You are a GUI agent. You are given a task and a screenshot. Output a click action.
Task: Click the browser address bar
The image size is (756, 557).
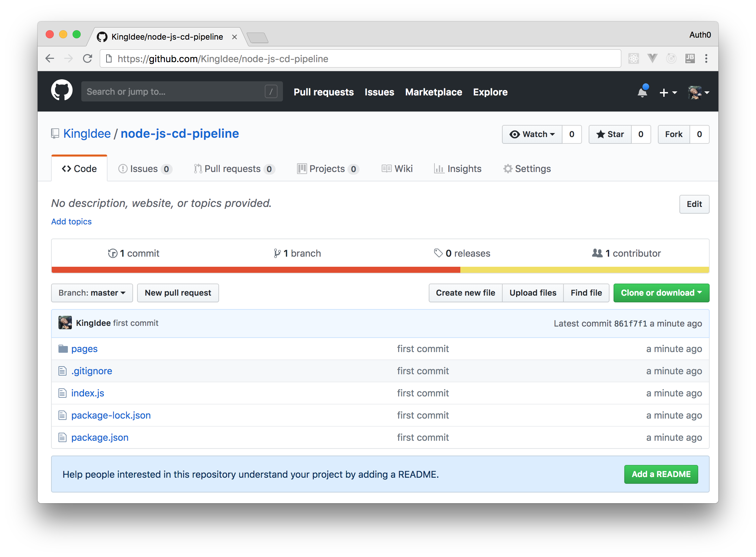pos(360,59)
